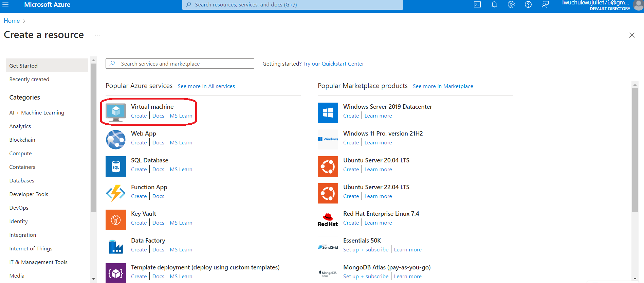
Task: Open the Developer Tools category
Action: 29,194
